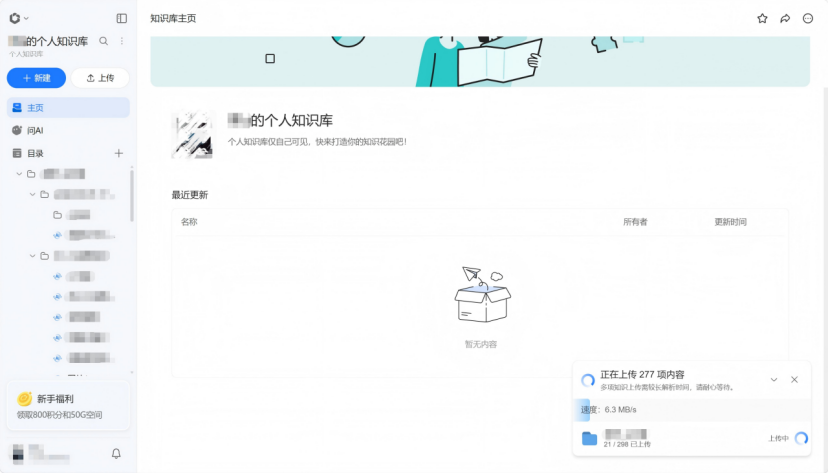828x473 pixels.
Task: Click 知识库主页 page title
Action: 173,18
